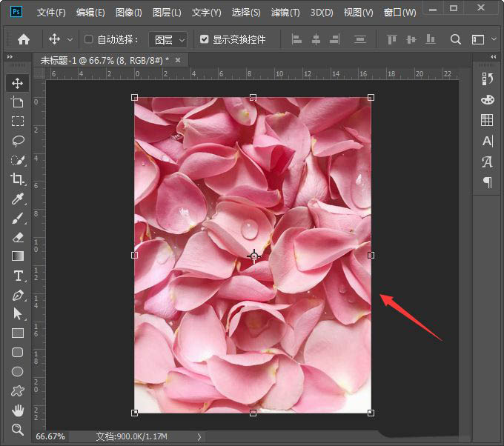
Task: Open the 滤镜(T) menu
Action: point(285,13)
